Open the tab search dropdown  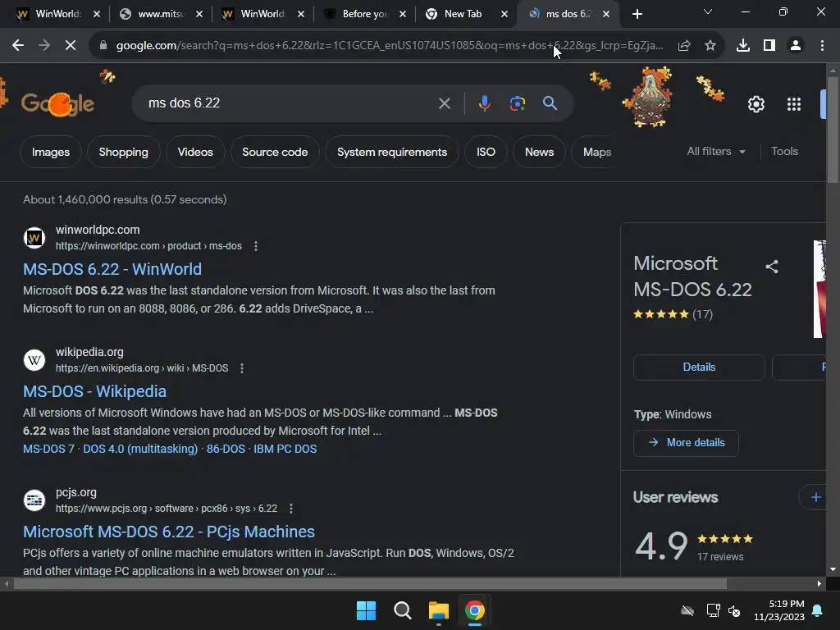click(x=708, y=11)
